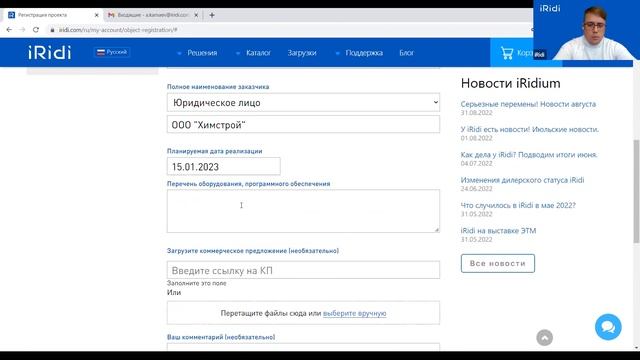Open news Как дела у iRidi? итоги июня
Image resolution: width=640 pixels, height=360 pixels.
click(529, 155)
